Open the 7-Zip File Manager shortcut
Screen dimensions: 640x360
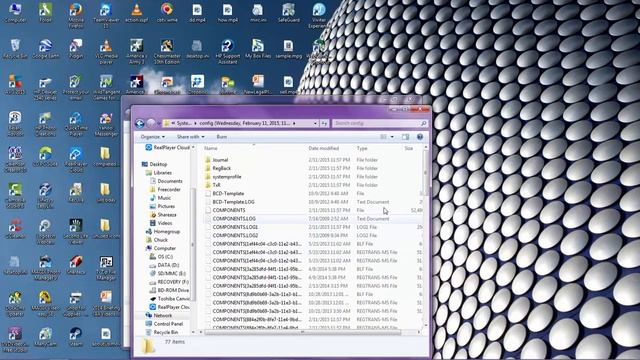click(106, 267)
